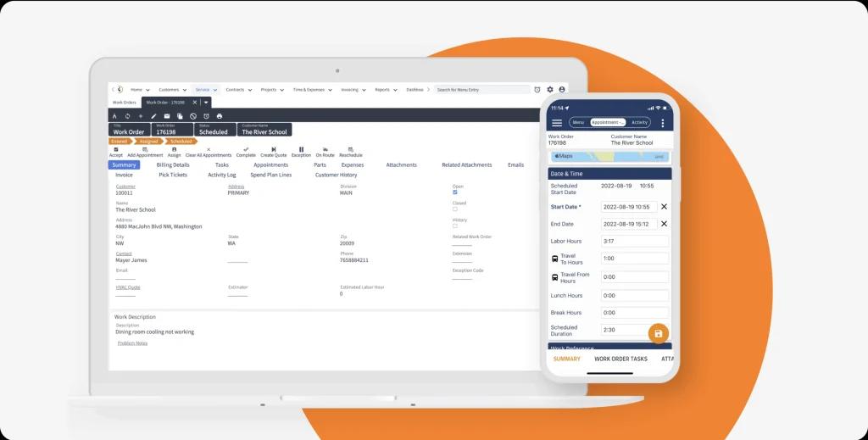
Task: Open user profile icon in top navigation
Action: pyautogui.click(x=562, y=90)
